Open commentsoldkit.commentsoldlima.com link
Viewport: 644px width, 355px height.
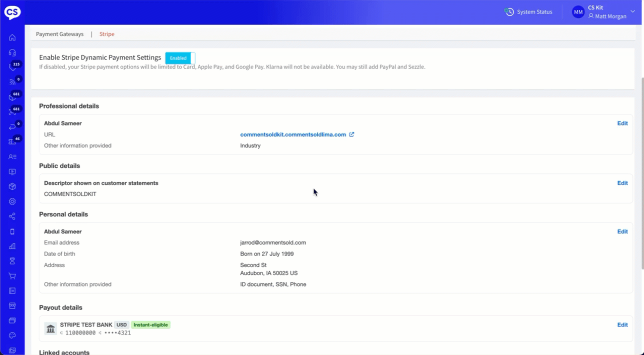click(x=293, y=134)
